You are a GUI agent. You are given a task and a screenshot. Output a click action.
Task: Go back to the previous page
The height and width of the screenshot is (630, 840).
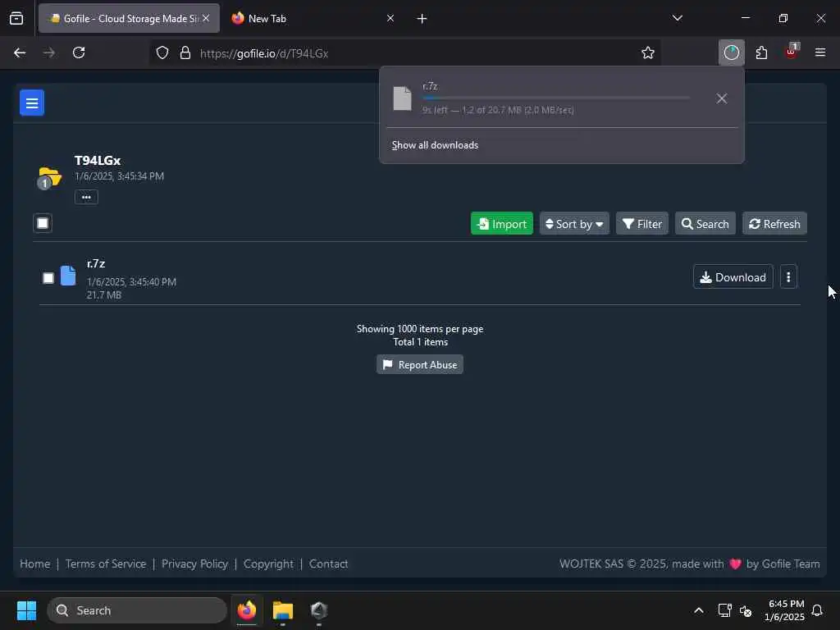coord(20,52)
